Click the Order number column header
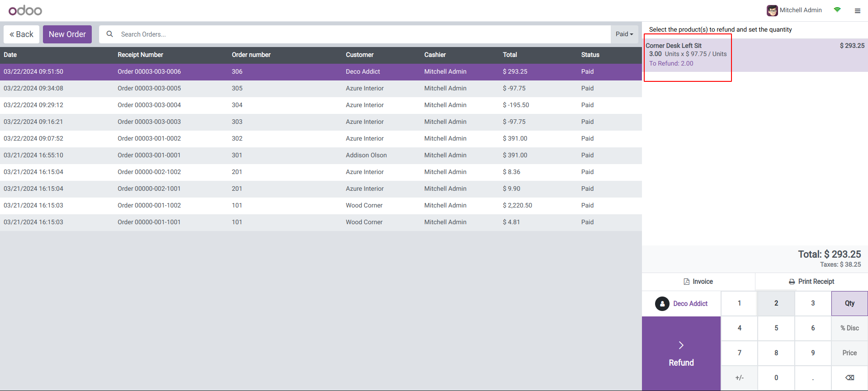The height and width of the screenshot is (391, 868). 251,55
